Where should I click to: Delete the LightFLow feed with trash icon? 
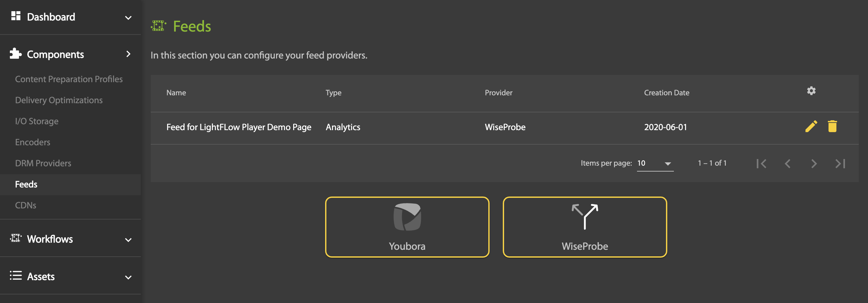point(832,127)
